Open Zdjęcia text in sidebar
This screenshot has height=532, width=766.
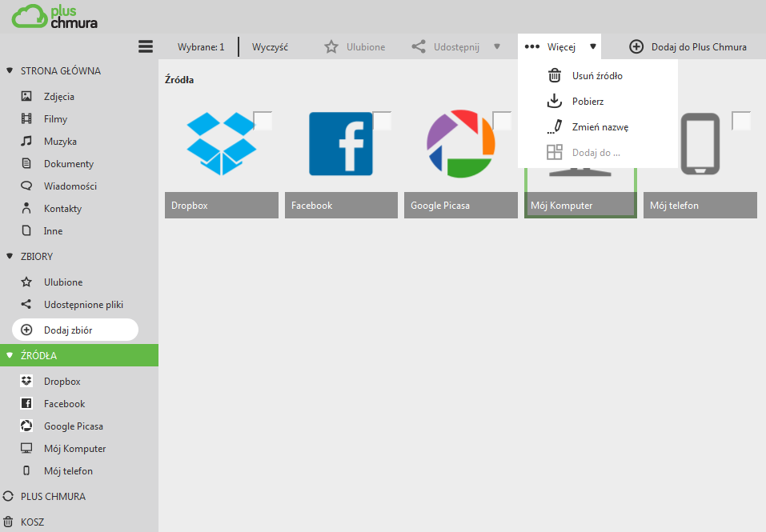pos(59,96)
